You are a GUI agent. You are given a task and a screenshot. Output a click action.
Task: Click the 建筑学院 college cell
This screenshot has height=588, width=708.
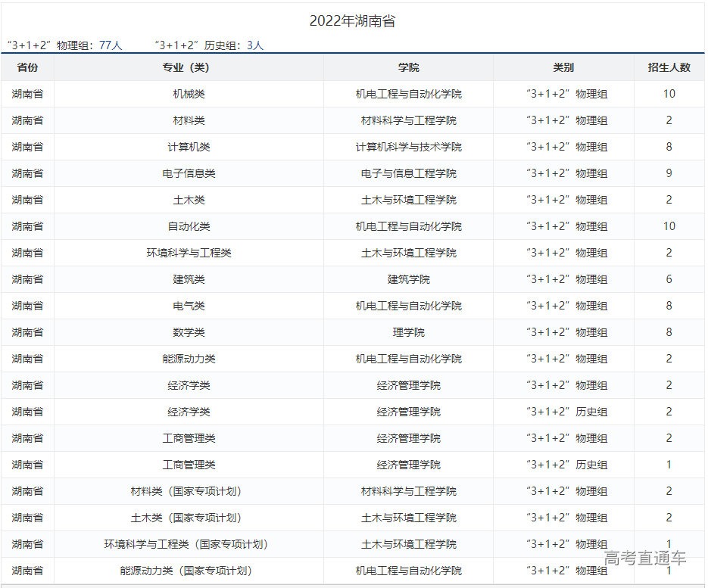[x=408, y=279]
